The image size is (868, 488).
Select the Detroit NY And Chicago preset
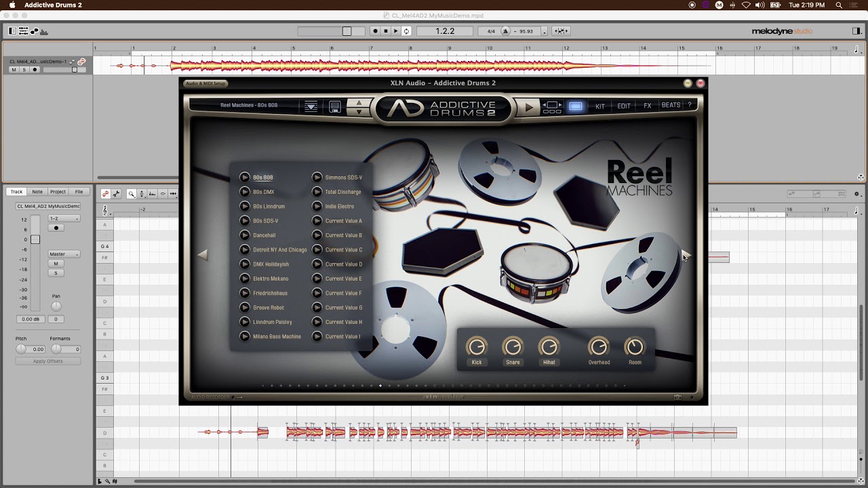click(279, 250)
